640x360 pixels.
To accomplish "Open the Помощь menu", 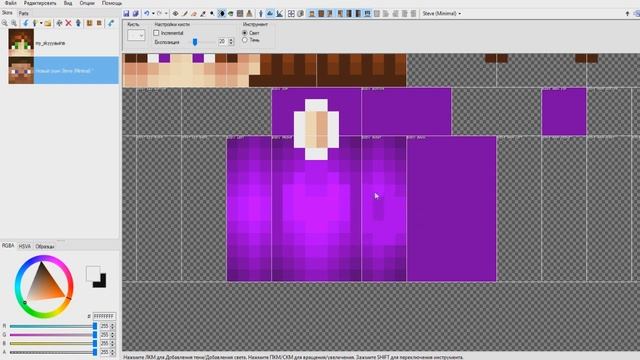I will (112, 3).
